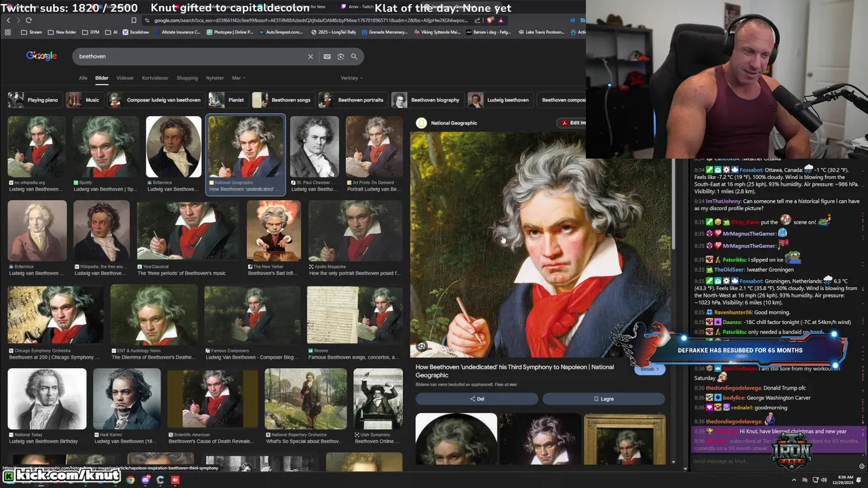This screenshot has width=868, height=488.
Task: Search by image with Google Lens icon
Action: [340, 56]
